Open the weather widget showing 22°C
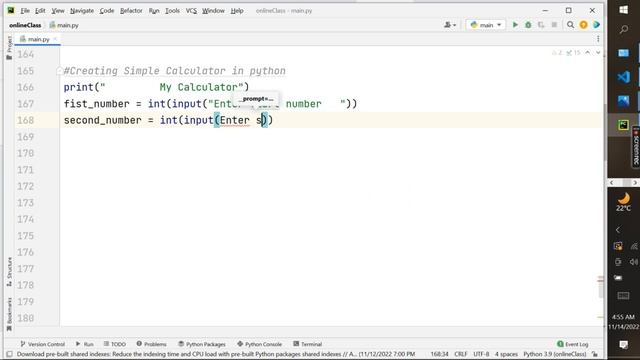This screenshot has width=640, height=360. (623, 202)
